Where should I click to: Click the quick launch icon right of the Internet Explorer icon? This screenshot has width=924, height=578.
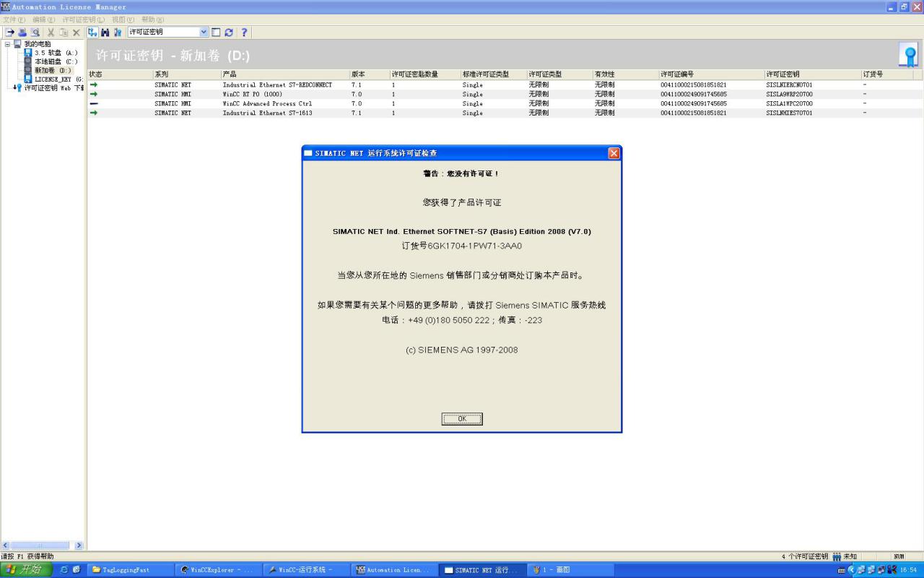pyautogui.click(x=77, y=570)
